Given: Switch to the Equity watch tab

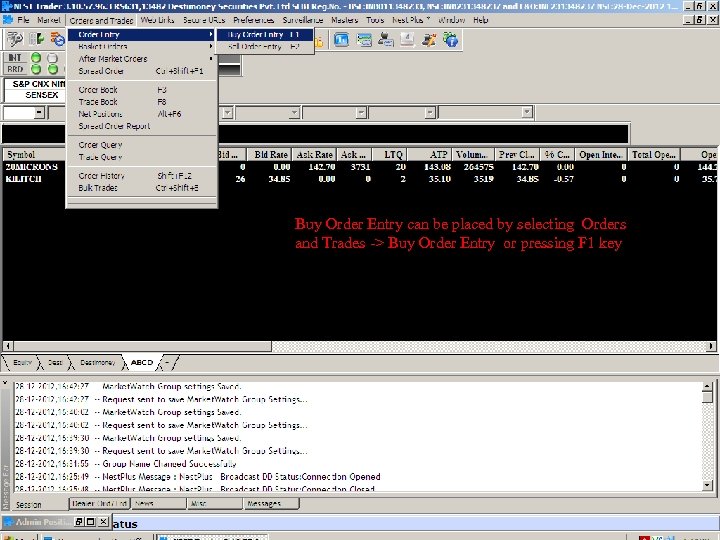Looking at the screenshot, I should 22,362.
